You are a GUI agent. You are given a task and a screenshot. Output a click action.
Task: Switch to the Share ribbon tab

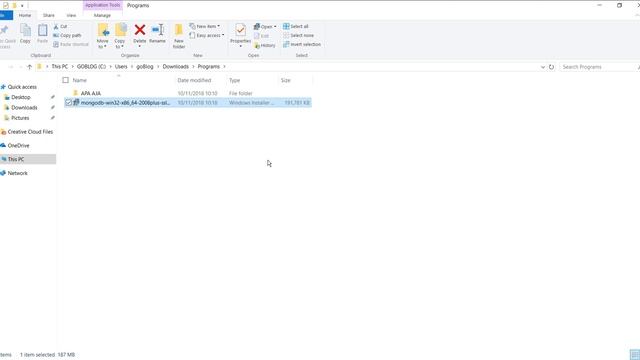49,16
